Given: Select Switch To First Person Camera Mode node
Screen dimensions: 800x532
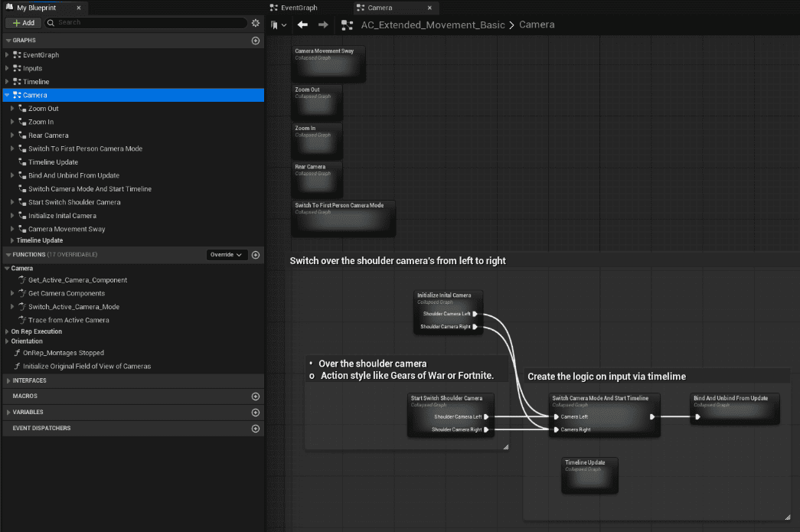Looking at the screenshot, I should (344, 218).
